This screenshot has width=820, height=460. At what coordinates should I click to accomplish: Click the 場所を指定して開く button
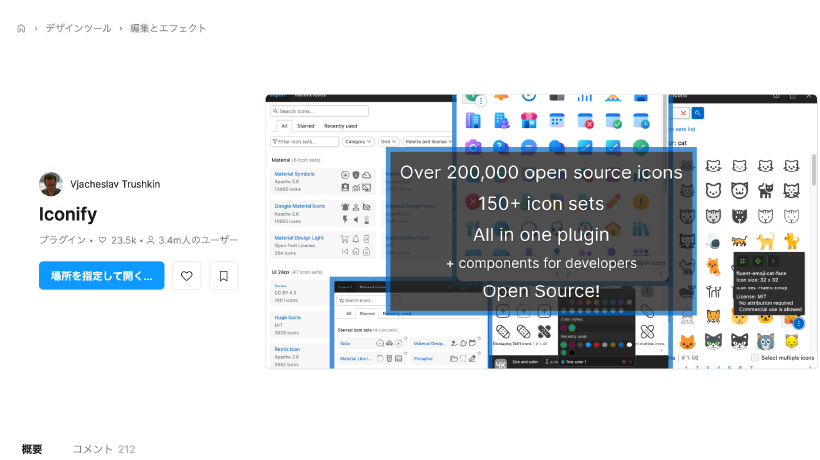(101, 275)
